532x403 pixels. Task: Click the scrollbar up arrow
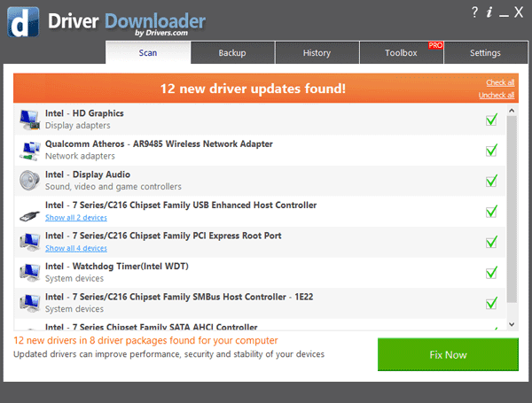[x=512, y=111]
